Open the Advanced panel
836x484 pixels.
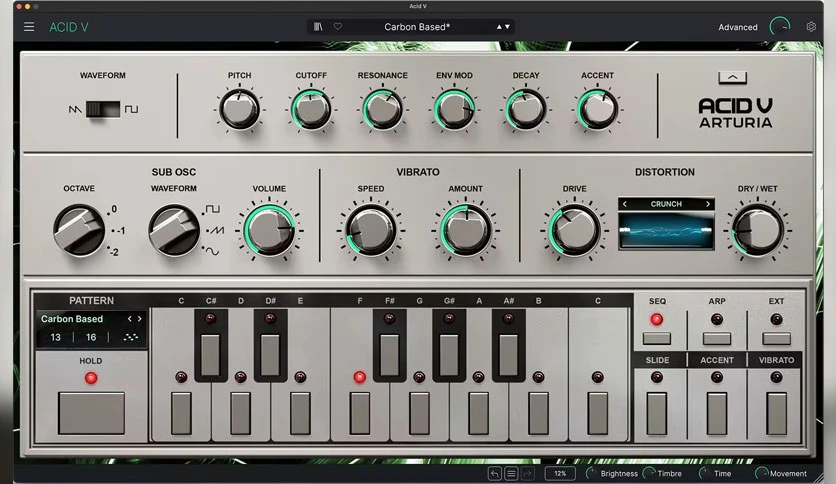click(x=738, y=27)
